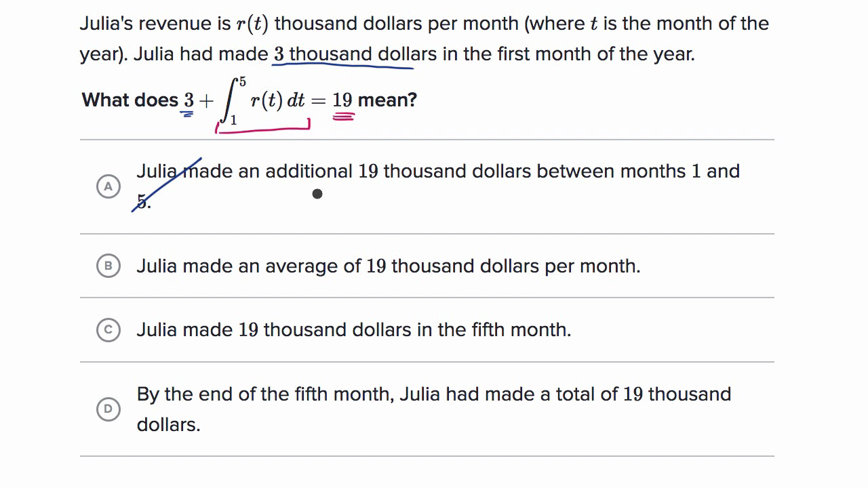
Task: Select radio option A circle
Action: [x=108, y=186]
